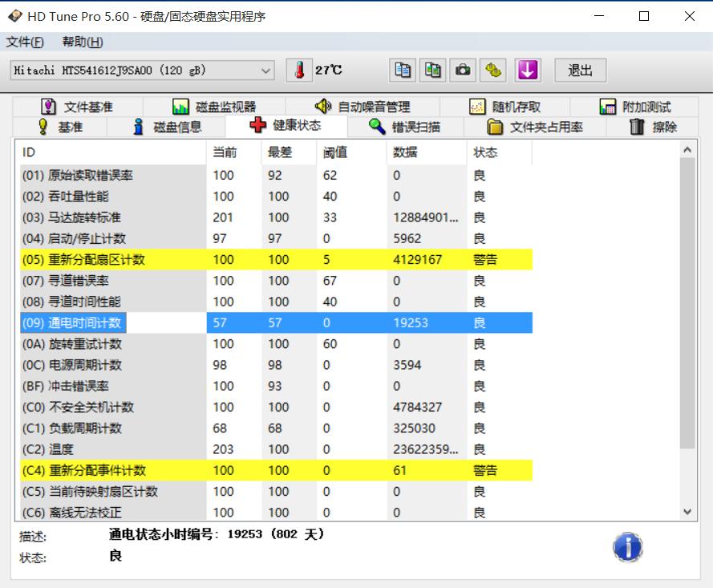Click the copy text to clipboard icon
713x588 pixels.
pos(403,71)
